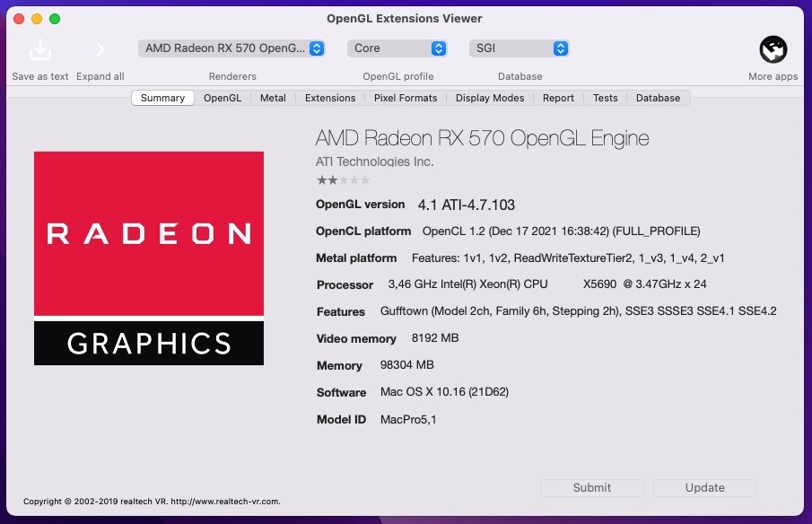Open the Database dropdown set to SGI

[x=520, y=48]
